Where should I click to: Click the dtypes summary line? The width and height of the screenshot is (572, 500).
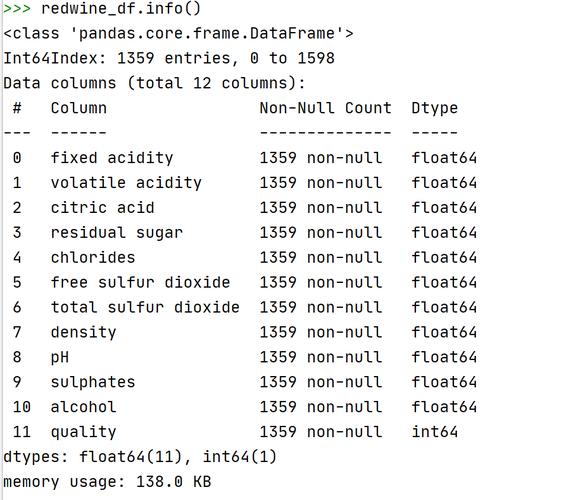pos(140,457)
